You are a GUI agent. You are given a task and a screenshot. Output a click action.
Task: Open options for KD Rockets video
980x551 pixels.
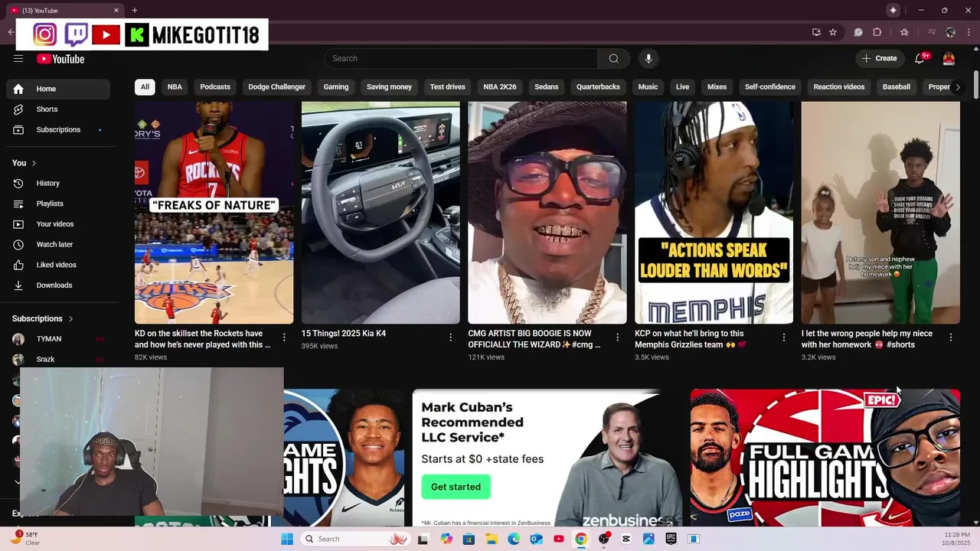[284, 337]
